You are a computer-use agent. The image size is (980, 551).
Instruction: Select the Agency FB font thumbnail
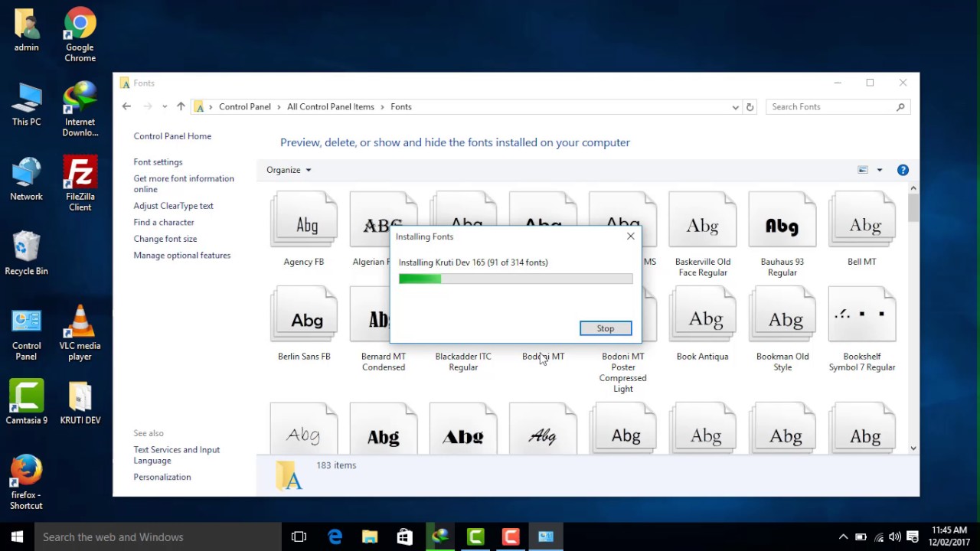[304, 229]
